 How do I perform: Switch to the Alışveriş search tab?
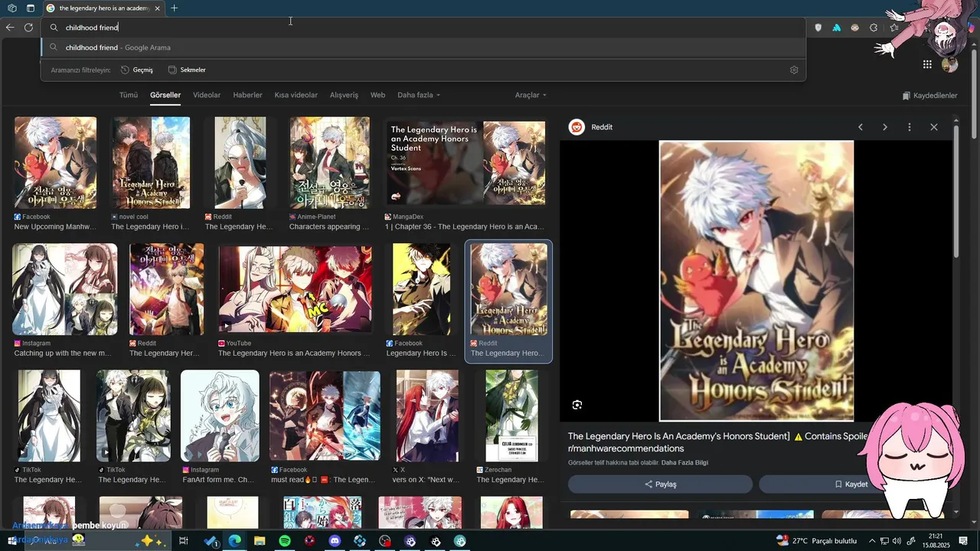pyautogui.click(x=344, y=95)
